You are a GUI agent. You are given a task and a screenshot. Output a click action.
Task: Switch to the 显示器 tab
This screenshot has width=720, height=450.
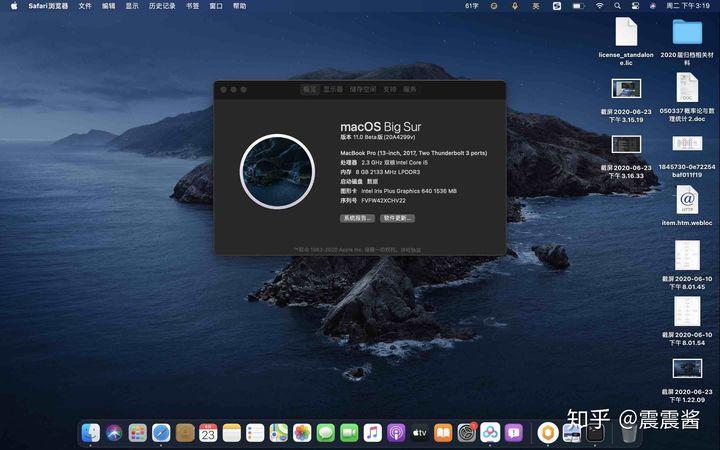click(333, 89)
